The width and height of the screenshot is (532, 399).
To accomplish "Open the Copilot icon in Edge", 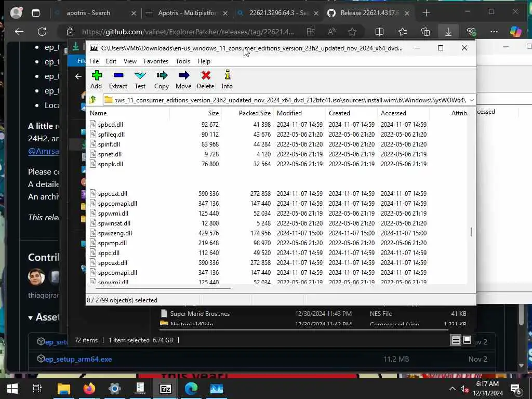I will tap(516, 32).
